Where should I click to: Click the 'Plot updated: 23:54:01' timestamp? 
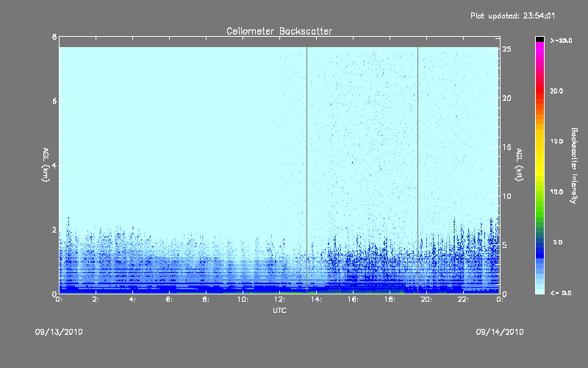[512, 15]
